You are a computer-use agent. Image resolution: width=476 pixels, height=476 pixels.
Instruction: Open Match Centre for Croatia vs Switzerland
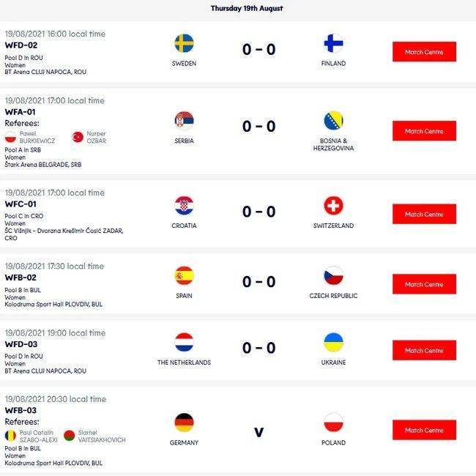(424, 214)
